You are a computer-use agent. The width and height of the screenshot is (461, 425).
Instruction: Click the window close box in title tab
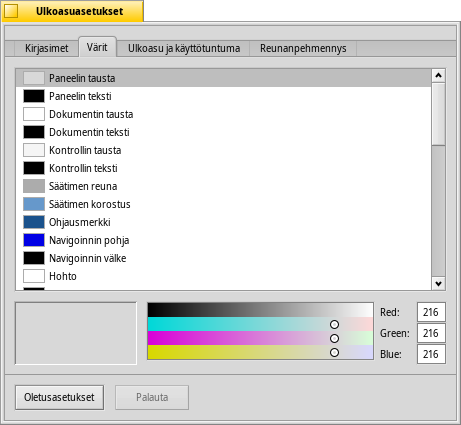click(11, 11)
